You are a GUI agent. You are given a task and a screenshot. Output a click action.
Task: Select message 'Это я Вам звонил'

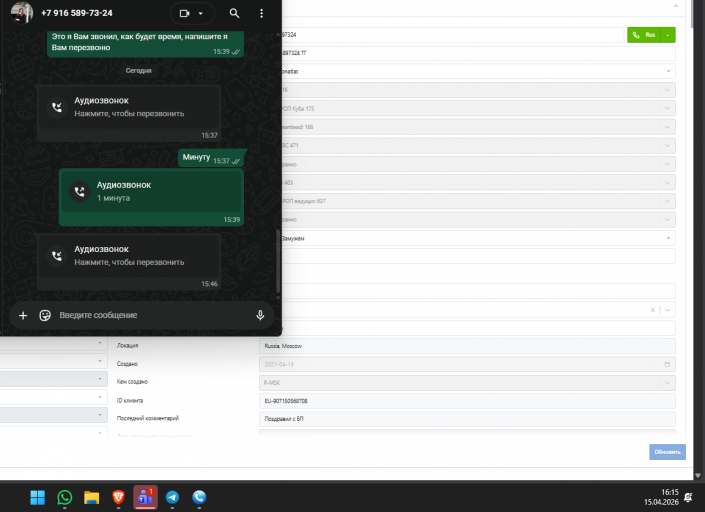[145, 44]
